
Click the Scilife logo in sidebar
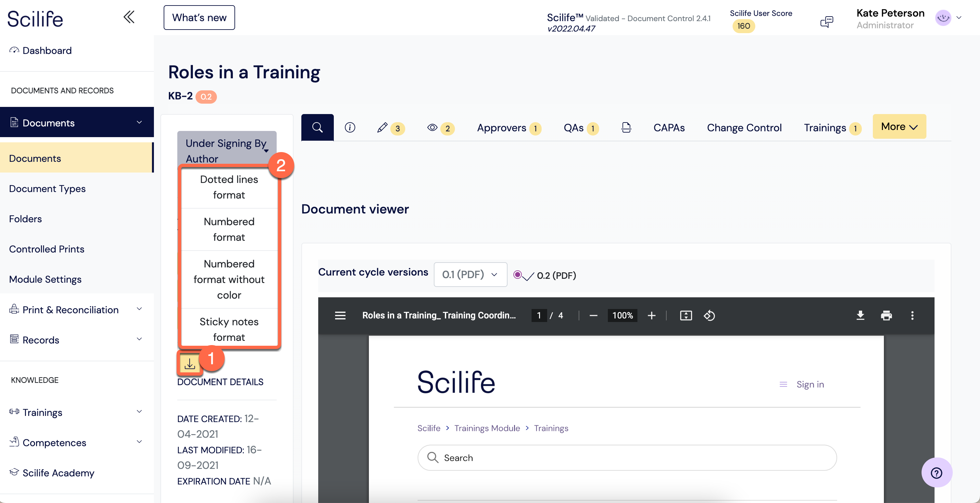point(35,19)
